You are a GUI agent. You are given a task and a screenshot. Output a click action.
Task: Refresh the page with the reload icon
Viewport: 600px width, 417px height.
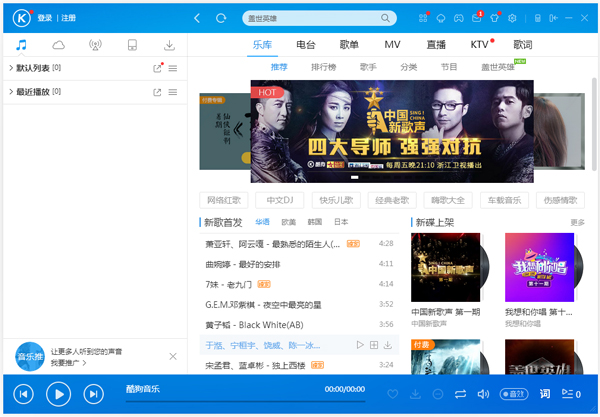click(221, 18)
